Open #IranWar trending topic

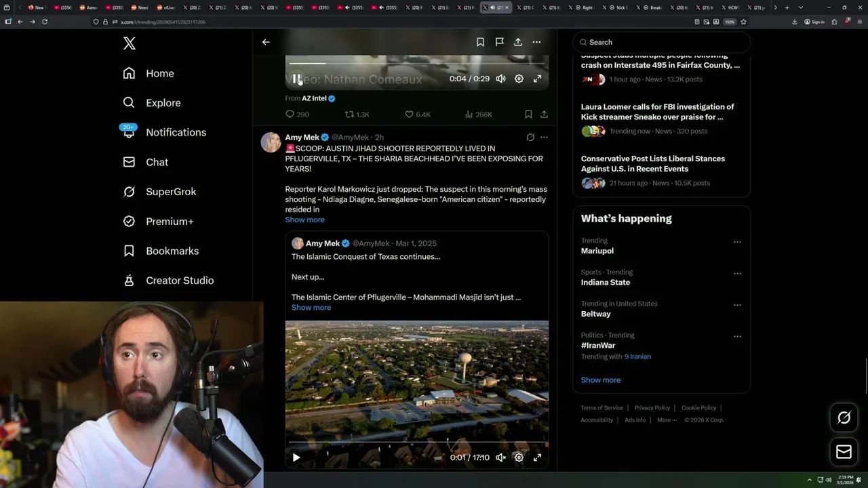[598, 346]
